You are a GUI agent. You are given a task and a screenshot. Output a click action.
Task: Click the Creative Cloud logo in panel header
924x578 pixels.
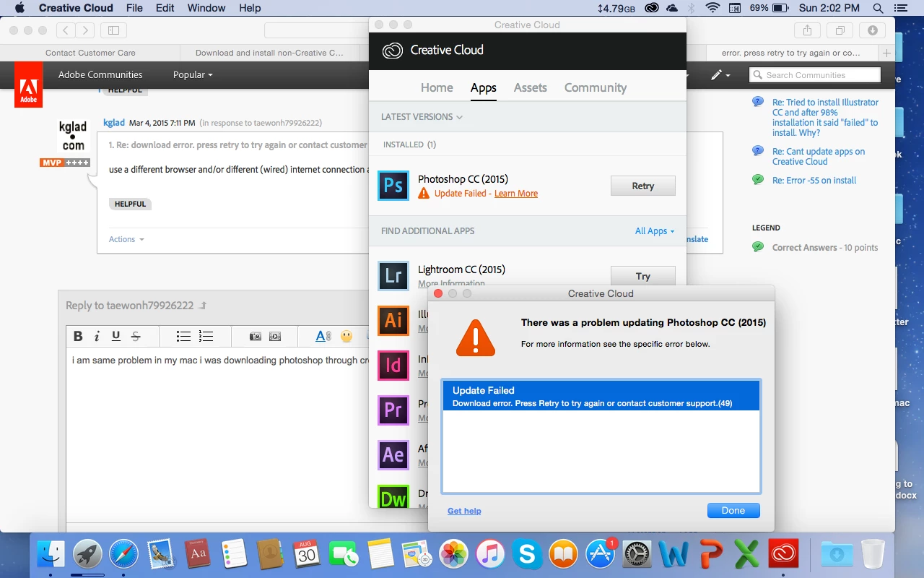tap(393, 51)
